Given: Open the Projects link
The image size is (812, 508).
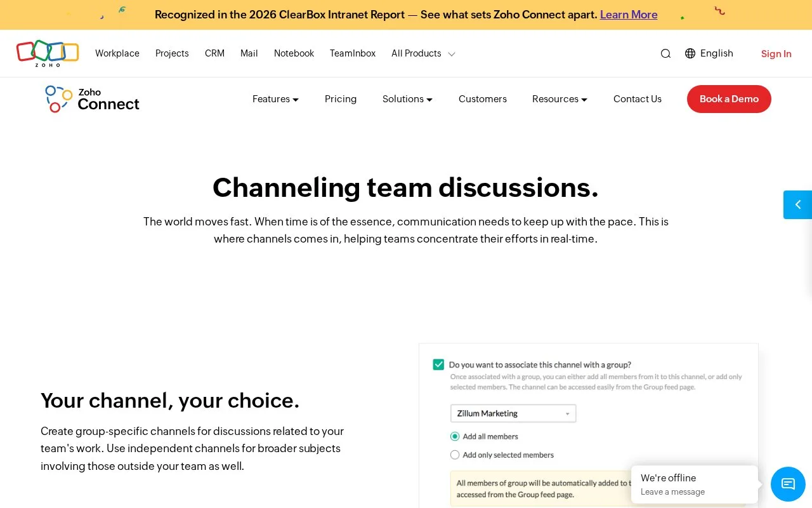Looking at the screenshot, I should point(172,53).
